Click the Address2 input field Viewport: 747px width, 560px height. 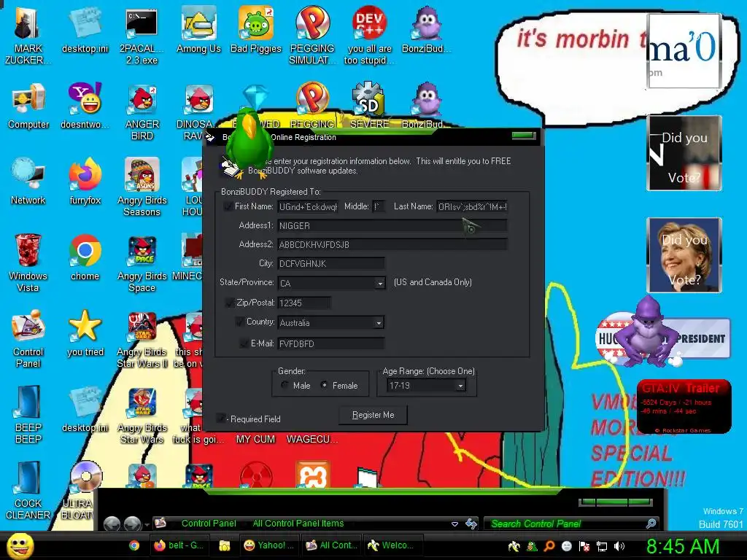point(392,245)
